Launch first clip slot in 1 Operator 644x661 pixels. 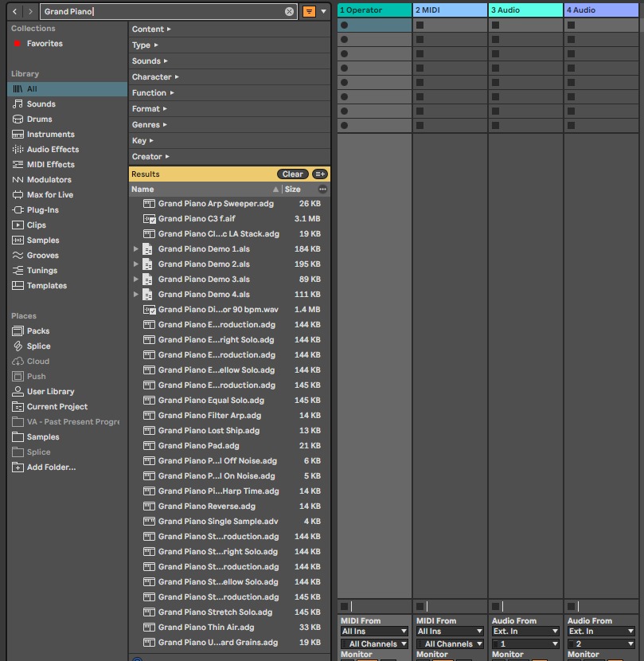point(345,25)
